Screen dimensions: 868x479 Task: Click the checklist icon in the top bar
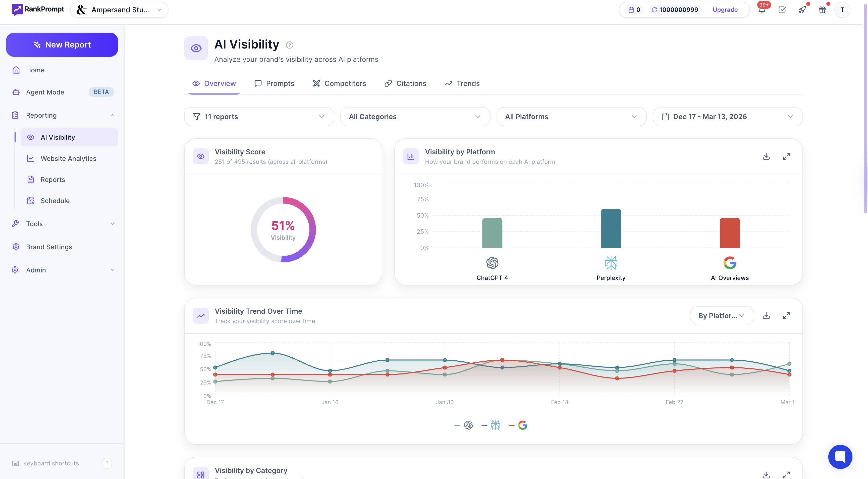(782, 10)
